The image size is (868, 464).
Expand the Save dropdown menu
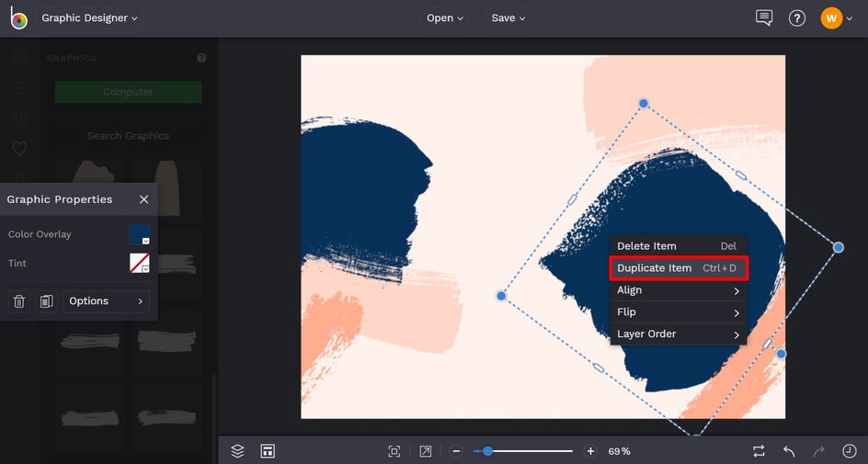point(508,17)
